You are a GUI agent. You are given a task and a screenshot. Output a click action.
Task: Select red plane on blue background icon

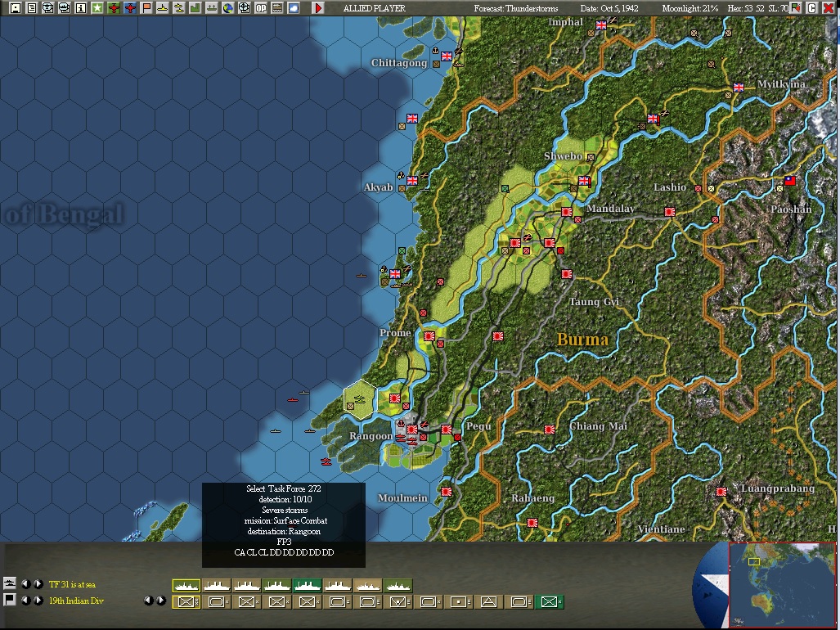(x=130, y=8)
